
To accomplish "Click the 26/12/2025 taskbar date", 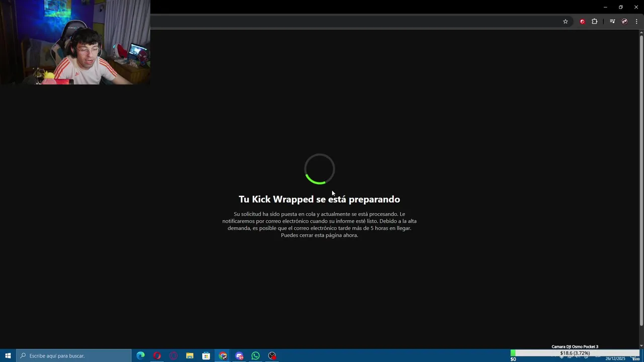I will (x=615, y=358).
